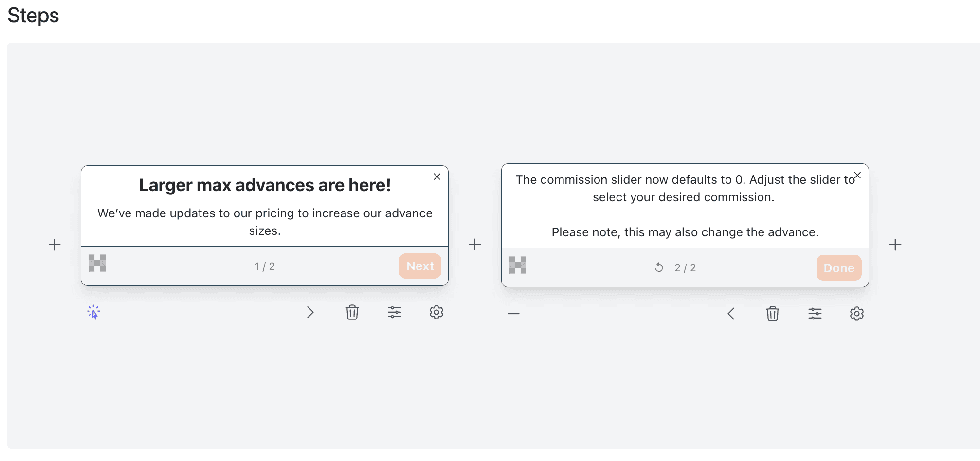Select the 'Please note, this may also change' text
Screen dimensions: 980x461
[x=685, y=232]
